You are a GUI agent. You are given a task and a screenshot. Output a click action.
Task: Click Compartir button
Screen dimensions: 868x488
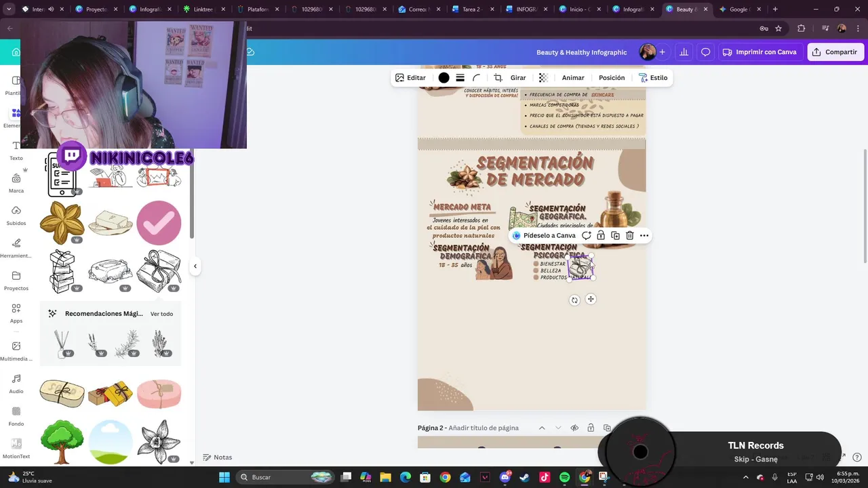click(835, 52)
